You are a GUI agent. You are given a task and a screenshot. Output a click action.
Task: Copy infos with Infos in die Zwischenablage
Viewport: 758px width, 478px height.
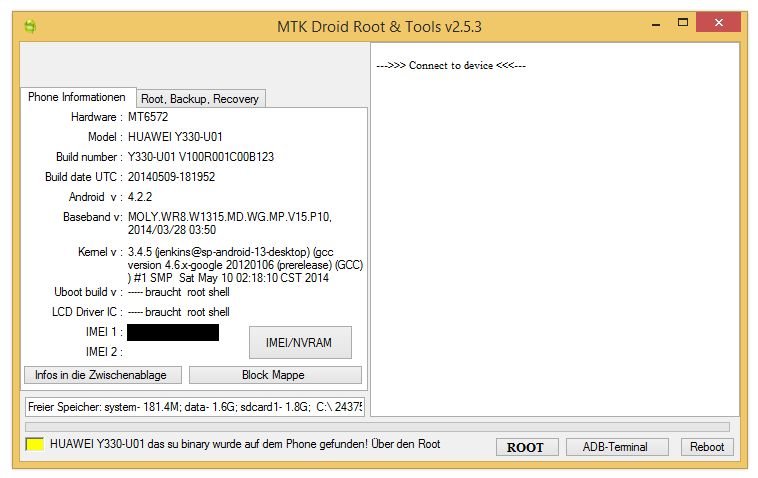(102, 375)
